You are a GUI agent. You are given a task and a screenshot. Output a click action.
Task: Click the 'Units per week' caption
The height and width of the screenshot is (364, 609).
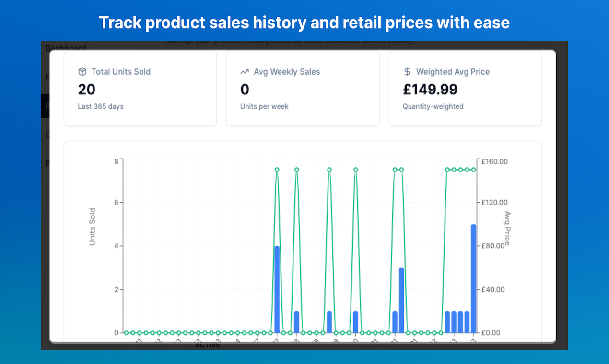[264, 106]
